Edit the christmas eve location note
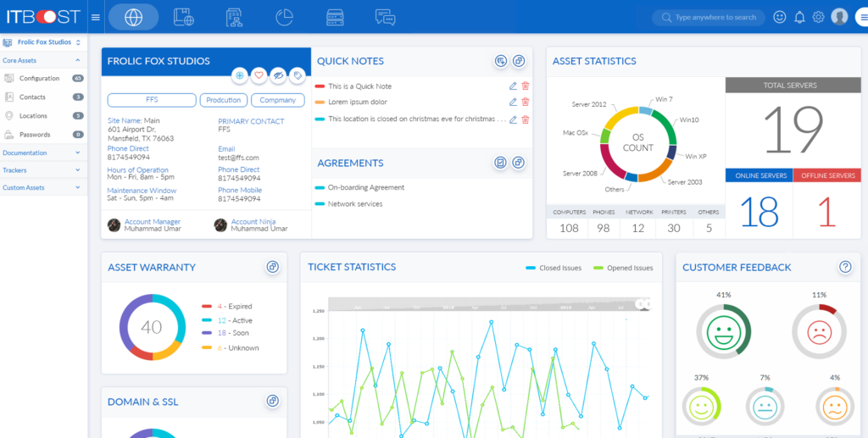Image resolution: width=868 pixels, height=438 pixels. [513, 119]
